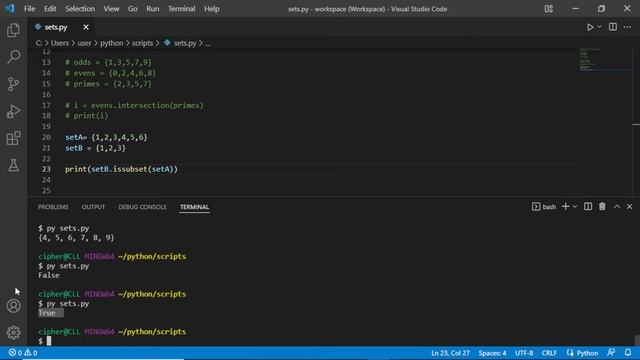This screenshot has width=640, height=360.
Task: Click the False terminal output line
Action: click(x=49, y=276)
